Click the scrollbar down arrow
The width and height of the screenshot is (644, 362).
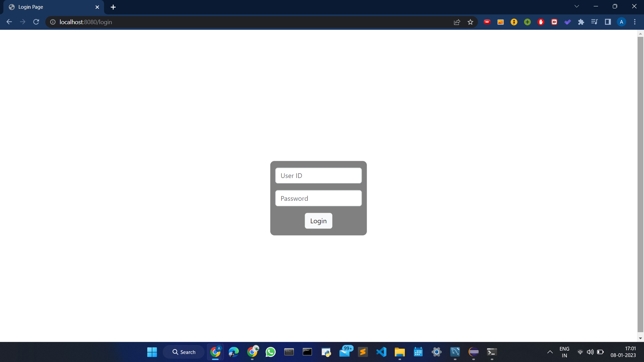(x=640, y=338)
